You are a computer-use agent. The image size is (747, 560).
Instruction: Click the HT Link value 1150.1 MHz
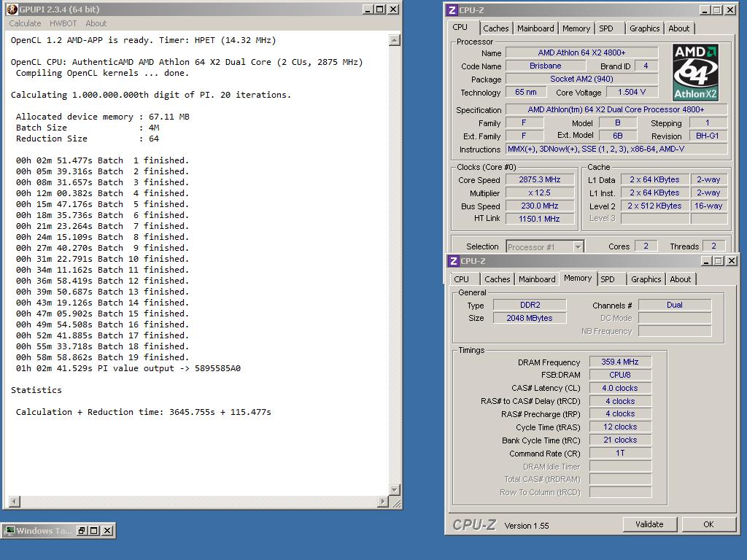click(539, 219)
